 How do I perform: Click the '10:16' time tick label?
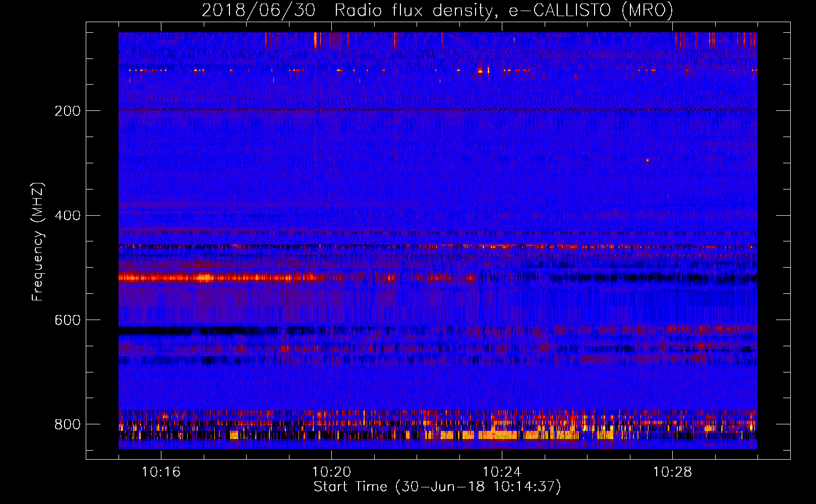(161, 472)
